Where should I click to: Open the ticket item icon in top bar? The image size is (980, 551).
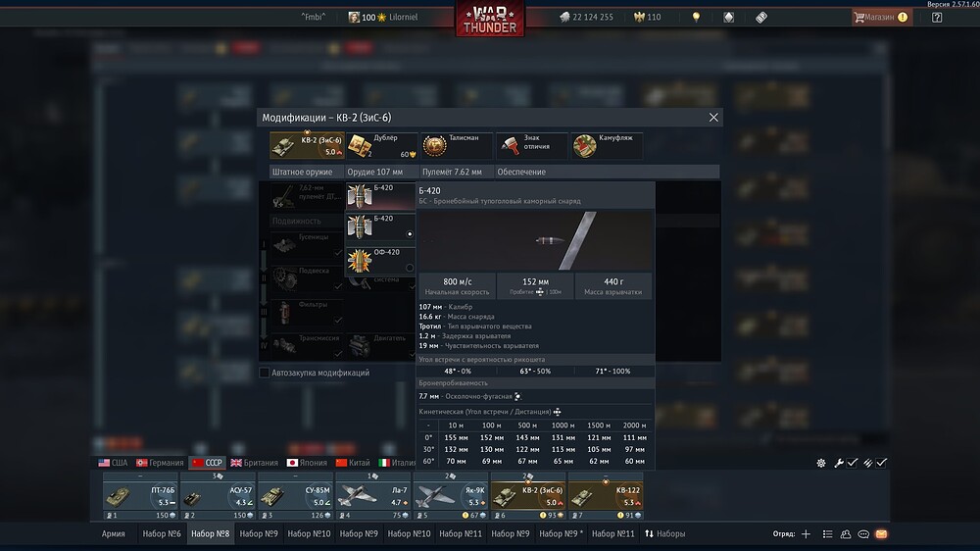pyautogui.click(x=761, y=18)
